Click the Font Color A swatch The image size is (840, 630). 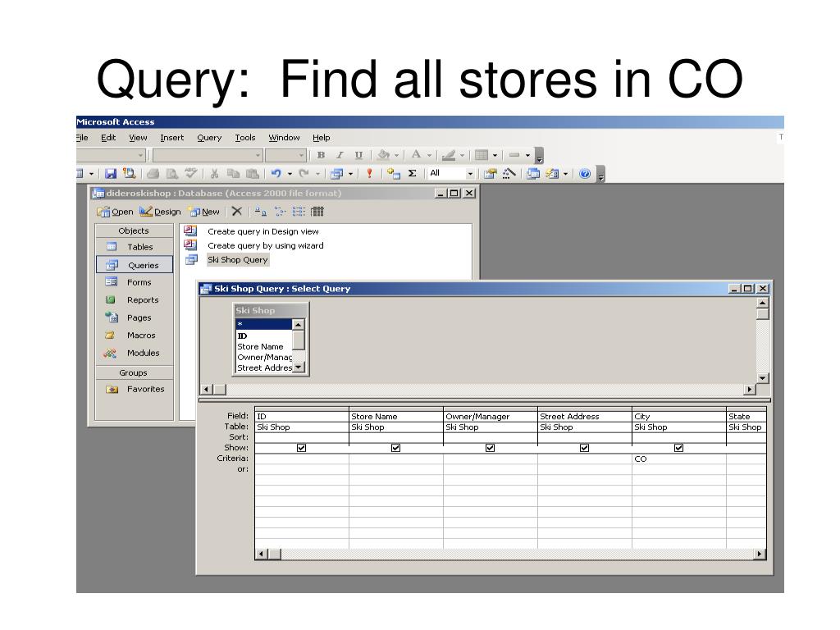click(416, 155)
